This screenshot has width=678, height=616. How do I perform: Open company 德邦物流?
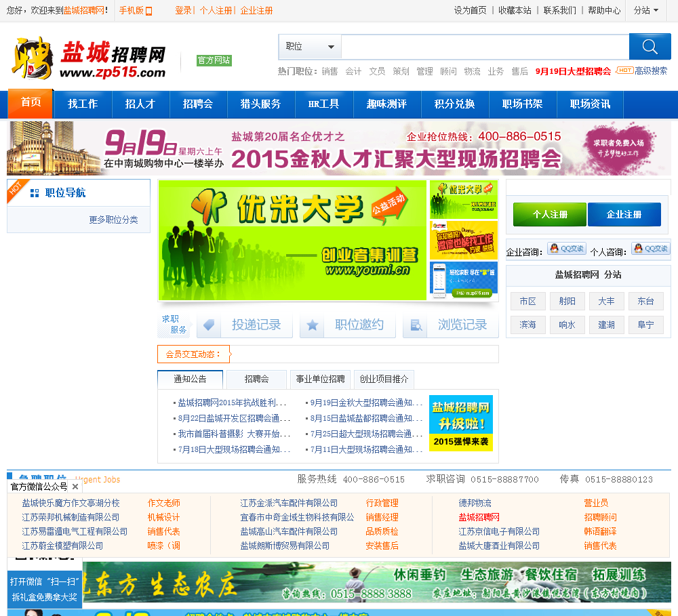pos(475,503)
